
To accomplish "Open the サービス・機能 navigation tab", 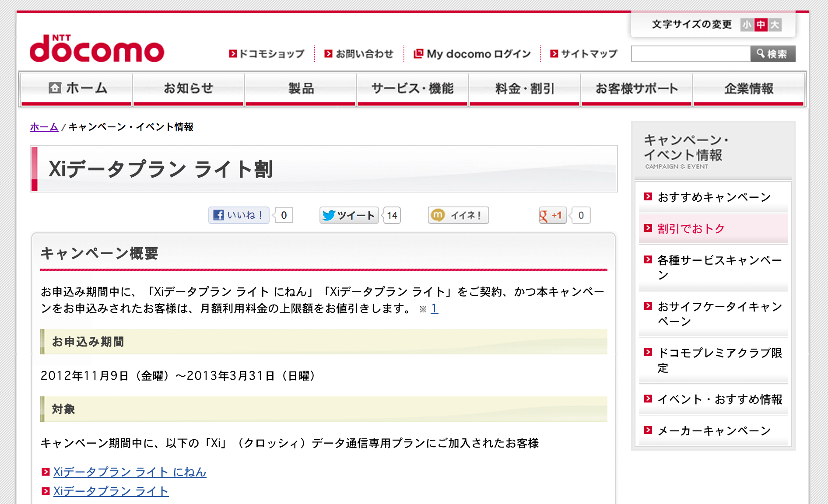I will (412, 89).
